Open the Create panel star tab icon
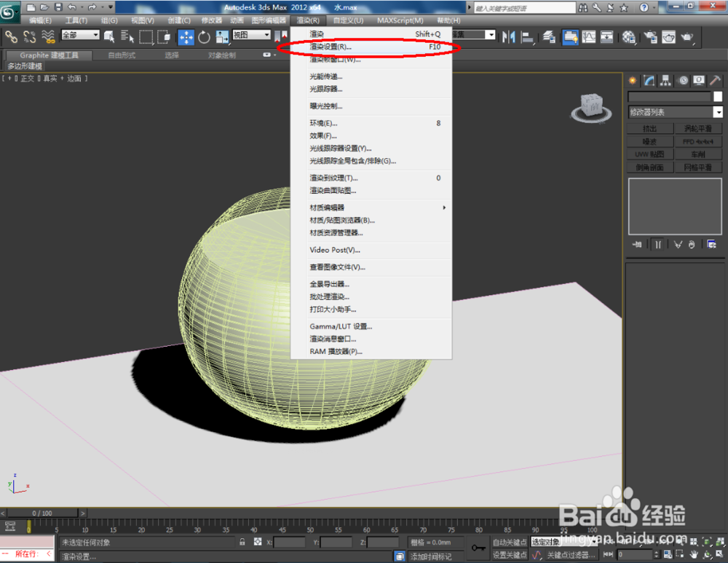The height and width of the screenshot is (563, 728). click(x=633, y=81)
